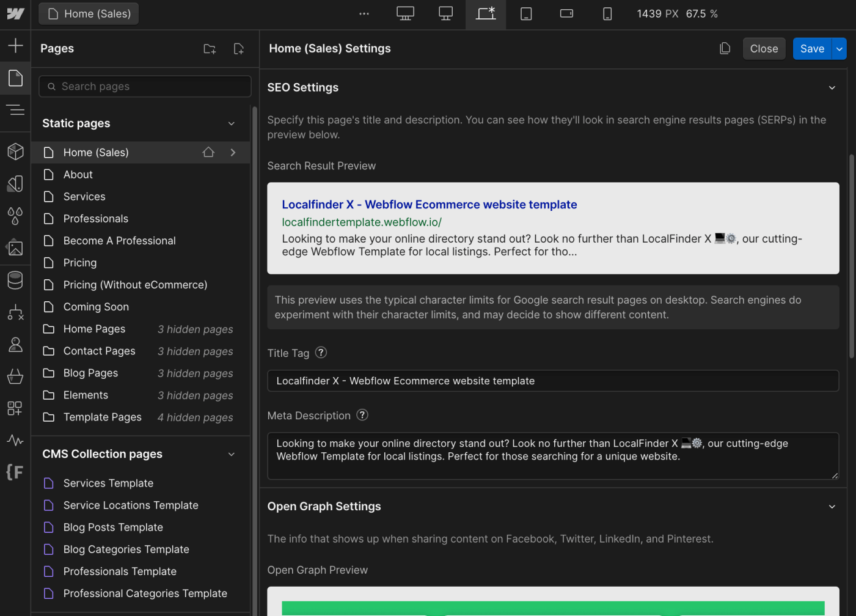
Task: Click the home icon on Home (Sales)
Action: (208, 152)
